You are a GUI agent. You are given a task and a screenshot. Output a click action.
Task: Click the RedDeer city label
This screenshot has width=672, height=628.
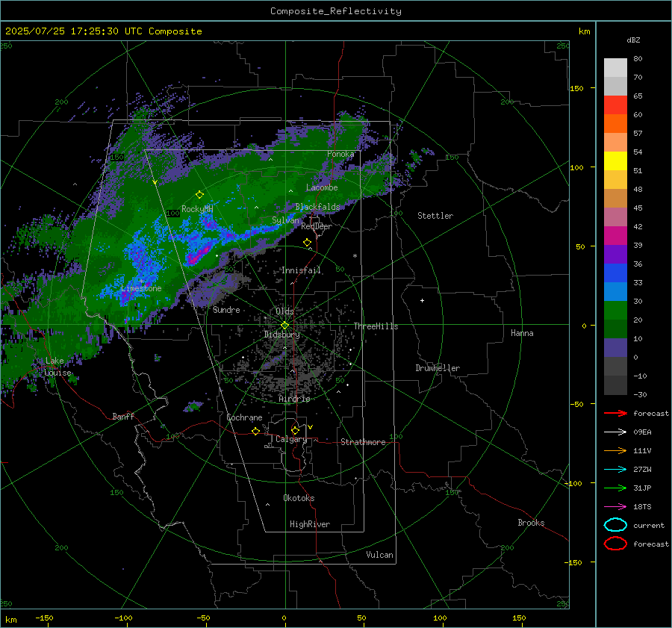(317, 226)
